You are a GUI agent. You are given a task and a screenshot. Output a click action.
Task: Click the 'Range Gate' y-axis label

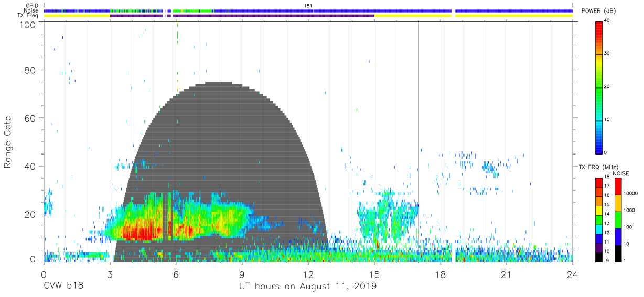point(8,142)
